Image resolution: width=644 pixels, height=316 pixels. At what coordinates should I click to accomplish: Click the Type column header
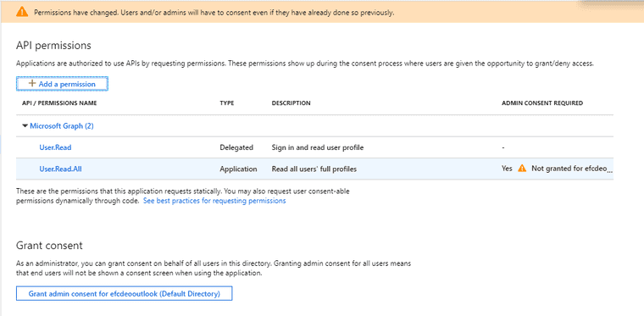(x=227, y=103)
